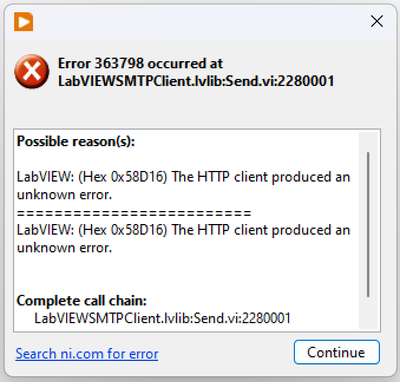Click the 'Error 363798 occurred at' heading
400x382 pixels.
140,63
